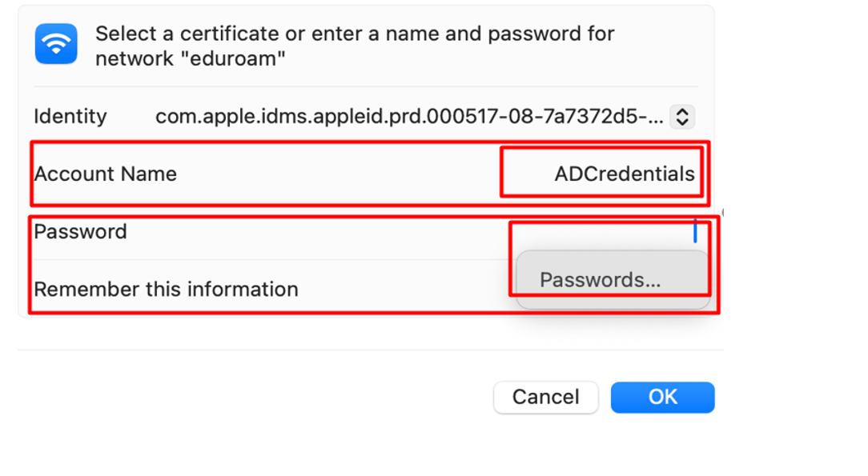Image resolution: width=868 pixels, height=476 pixels.
Task: Confirm credentials with the OK button
Action: [663, 397]
